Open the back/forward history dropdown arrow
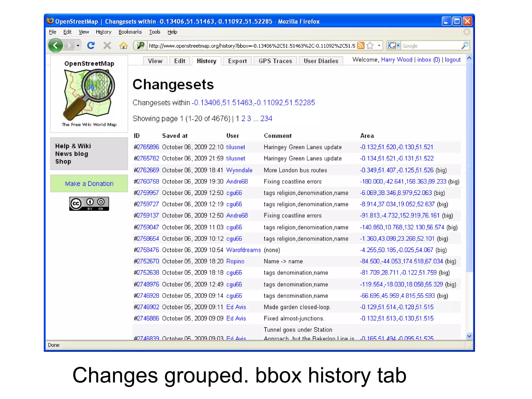 click(x=78, y=46)
